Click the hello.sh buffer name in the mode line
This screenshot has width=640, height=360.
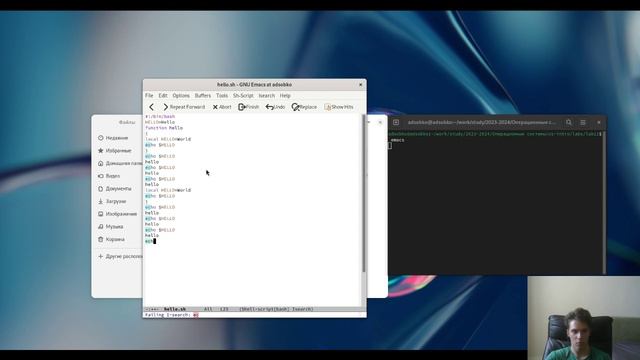coord(175,309)
